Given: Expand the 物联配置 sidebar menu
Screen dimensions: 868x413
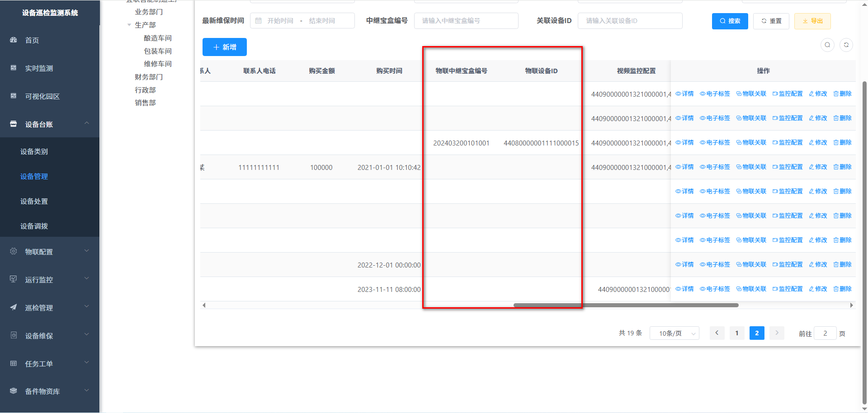Looking at the screenshot, I should coord(50,252).
